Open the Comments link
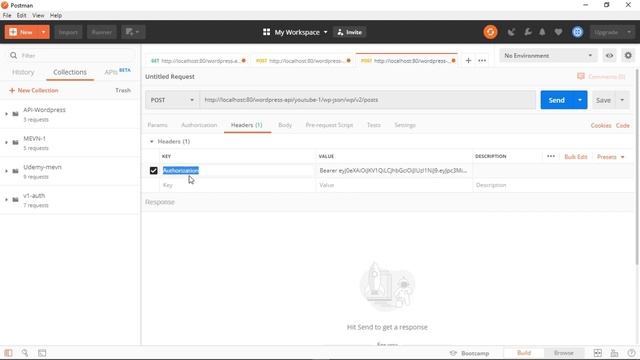640x360 pixels. [x=601, y=76]
